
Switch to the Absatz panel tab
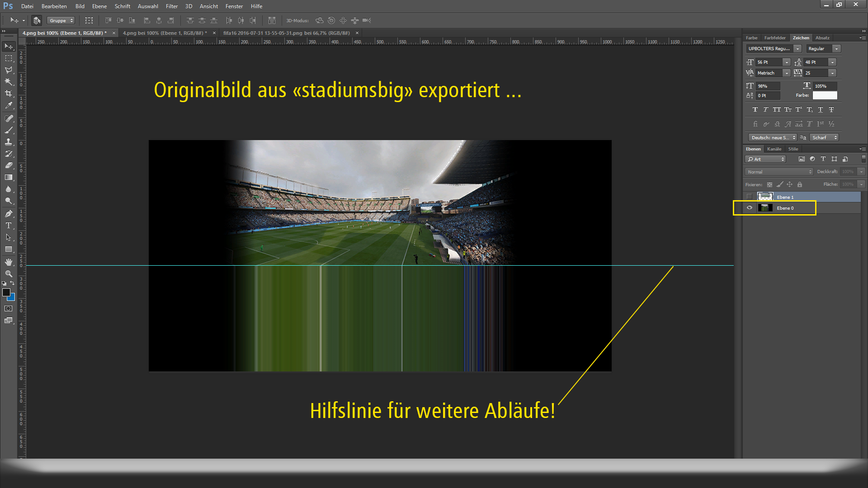click(x=822, y=38)
